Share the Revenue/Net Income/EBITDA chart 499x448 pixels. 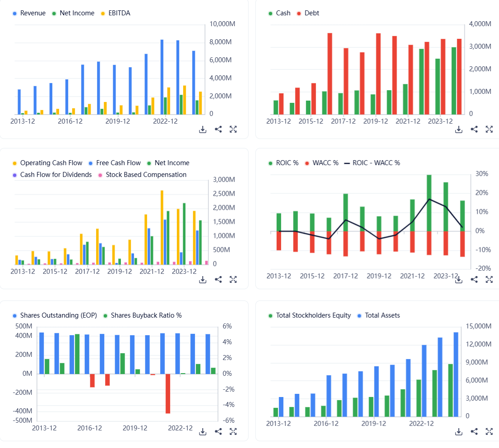click(x=218, y=129)
